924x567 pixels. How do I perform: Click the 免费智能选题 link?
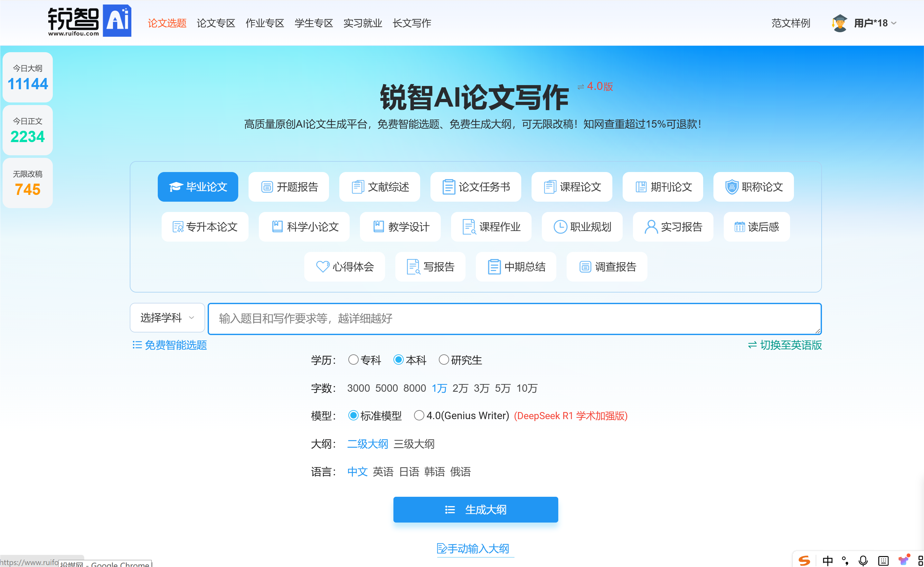click(x=169, y=345)
